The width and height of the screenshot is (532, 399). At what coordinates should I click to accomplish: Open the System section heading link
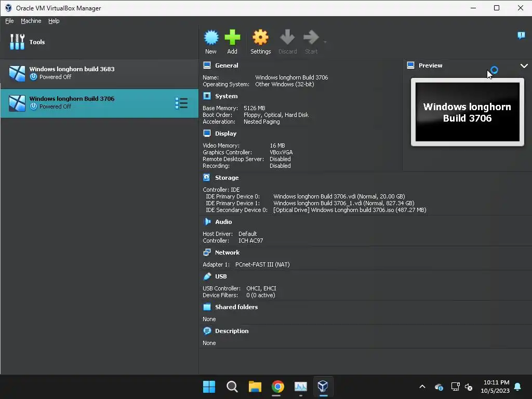click(x=227, y=96)
